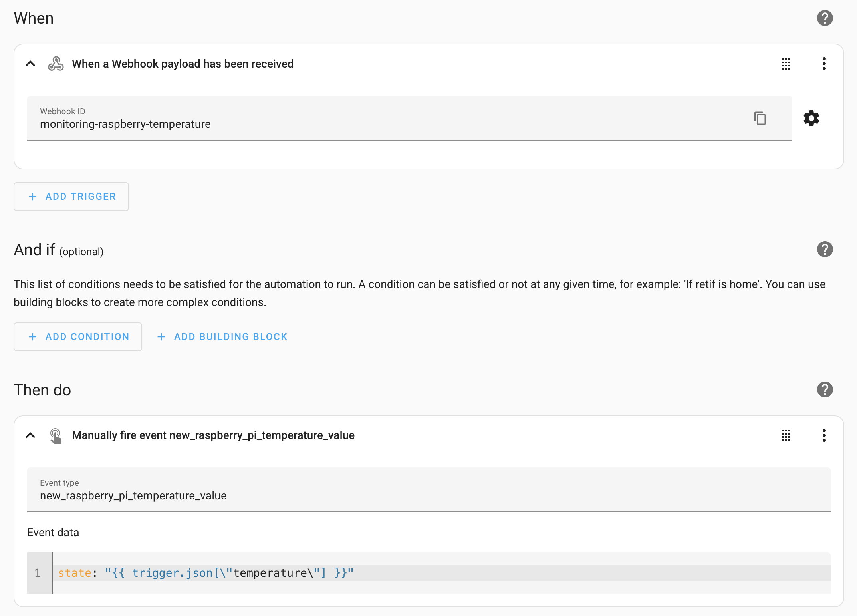Collapse the Manually fire event action
857x616 pixels.
pyautogui.click(x=30, y=435)
